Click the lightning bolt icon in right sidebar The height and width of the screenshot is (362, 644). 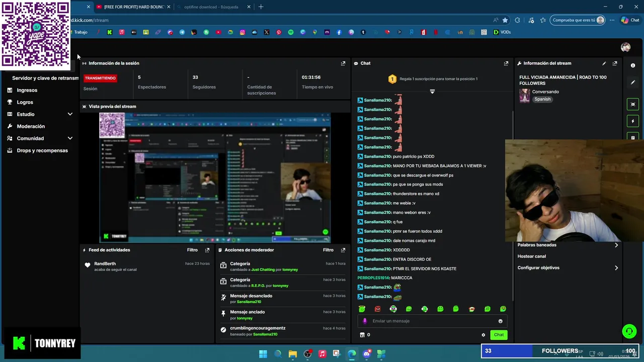point(633,121)
